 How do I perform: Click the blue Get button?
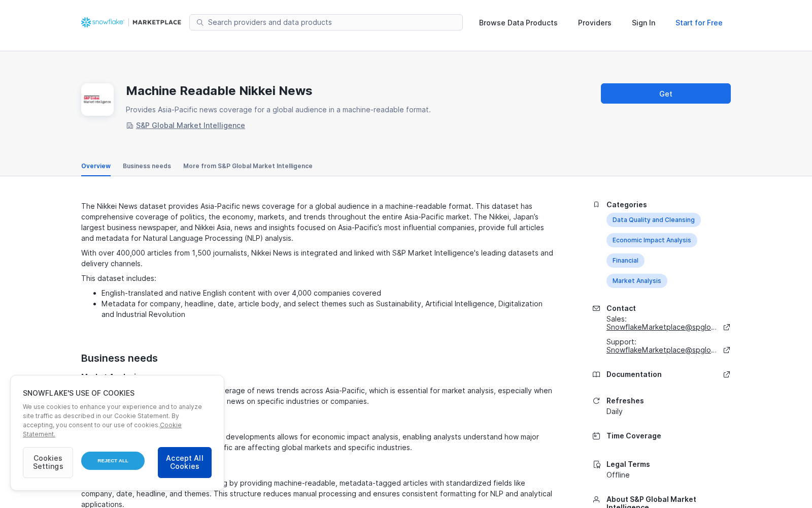(666, 93)
